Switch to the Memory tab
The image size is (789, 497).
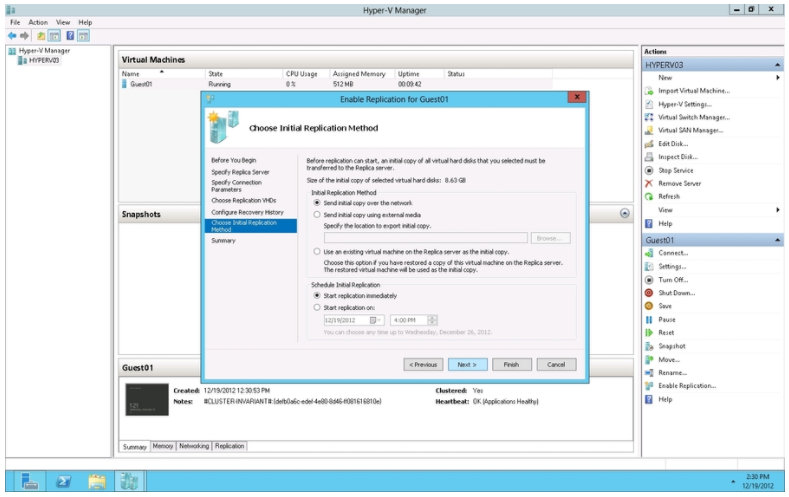click(x=163, y=446)
